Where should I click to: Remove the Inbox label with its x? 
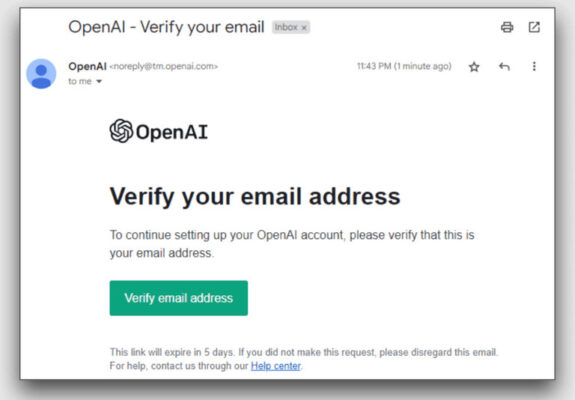(x=304, y=28)
